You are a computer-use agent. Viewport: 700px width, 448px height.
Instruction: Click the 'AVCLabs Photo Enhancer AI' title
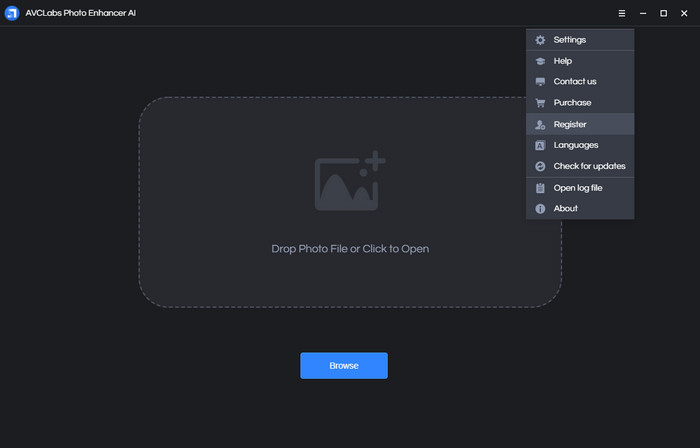click(x=80, y=13)
